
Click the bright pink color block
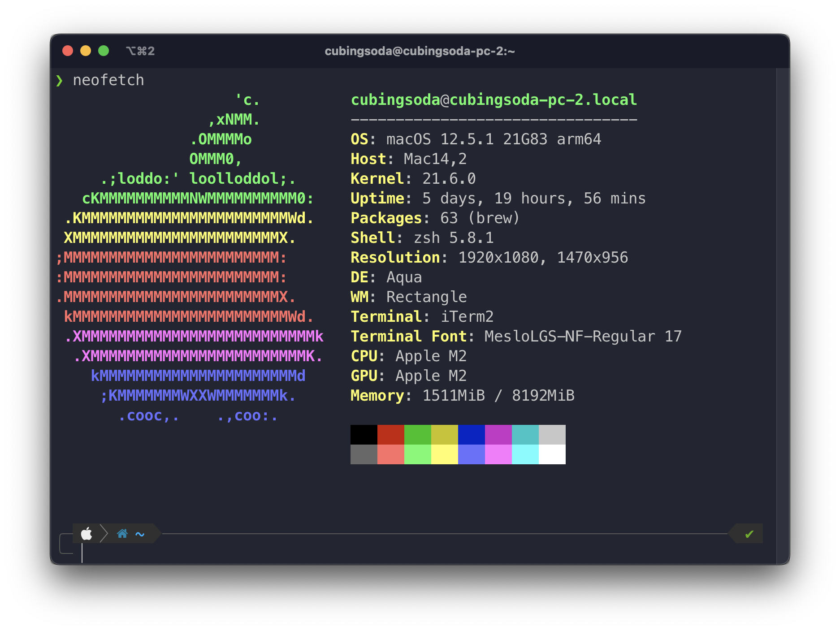pyautogui.click(x=498, y=454)
